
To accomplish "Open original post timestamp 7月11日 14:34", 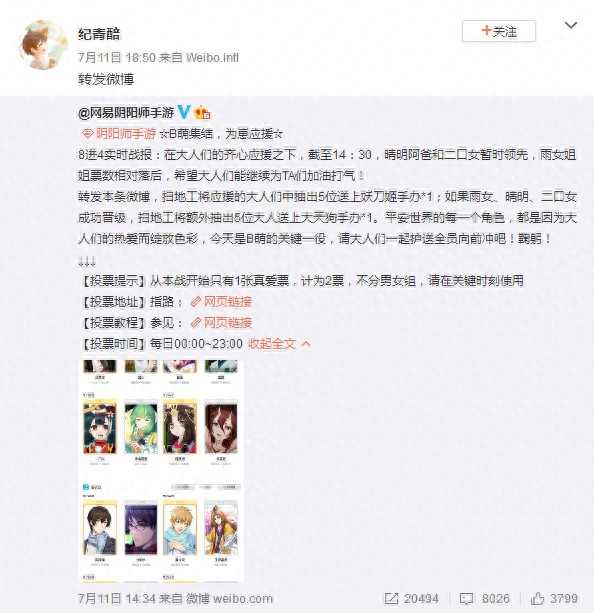I will [117, 599].
